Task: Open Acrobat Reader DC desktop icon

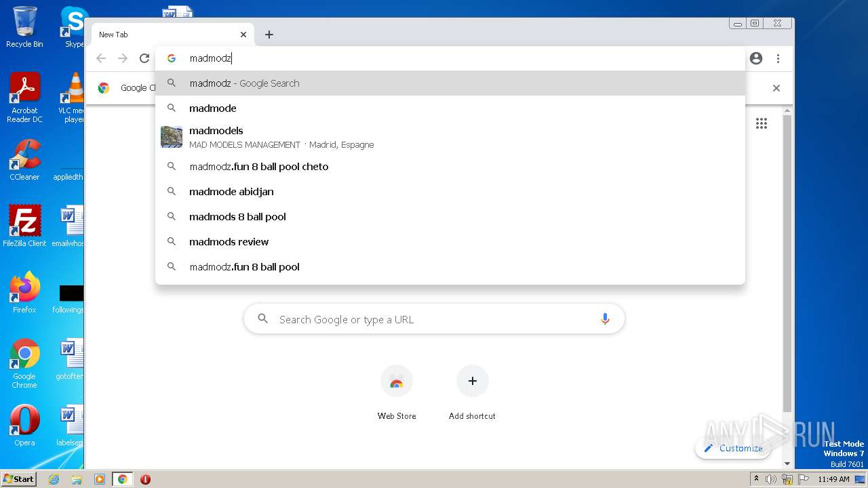Action: pos(24,98)
